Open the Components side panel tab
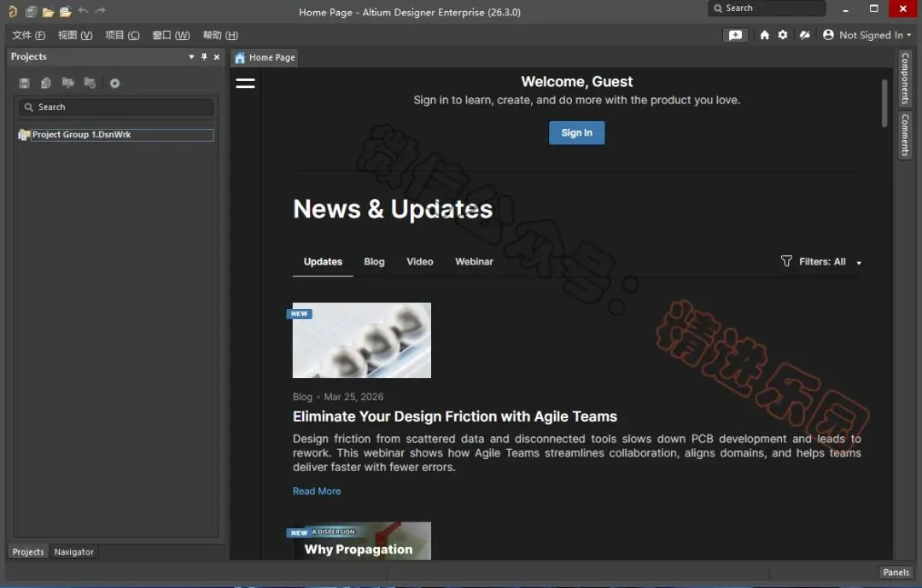 click(905, 79)
